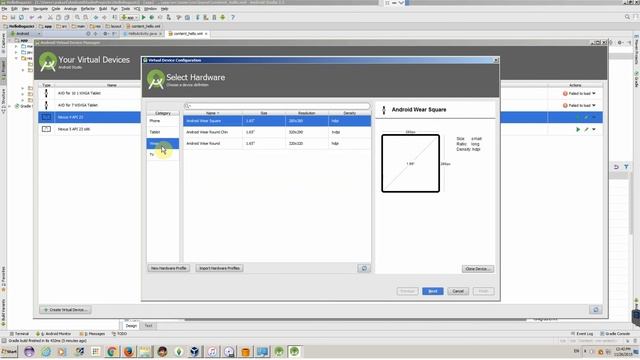The width and height of the screenshot is (640, 360).
Task: Select Android Wear Round Chin device row
Action: coord(277,132)
